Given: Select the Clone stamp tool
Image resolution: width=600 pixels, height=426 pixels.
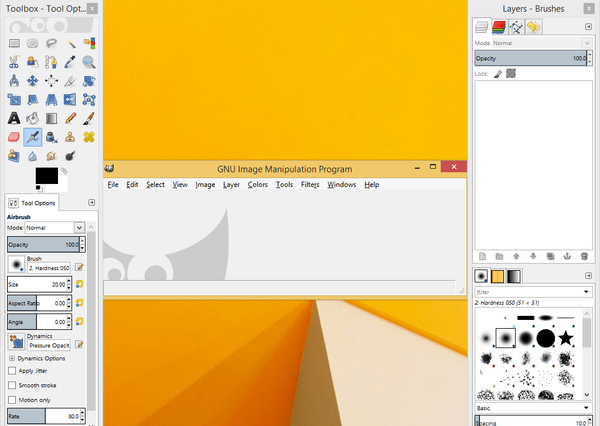Looking at the screenshot, I should coord(70,137).
